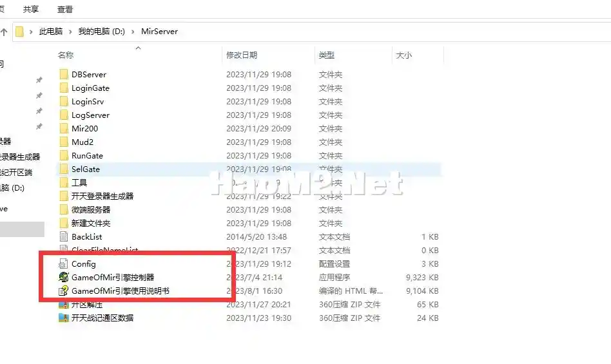This screenshot has height=364, width=611.
Task: Select the Config settings file icon
Action: coord(63,264)
